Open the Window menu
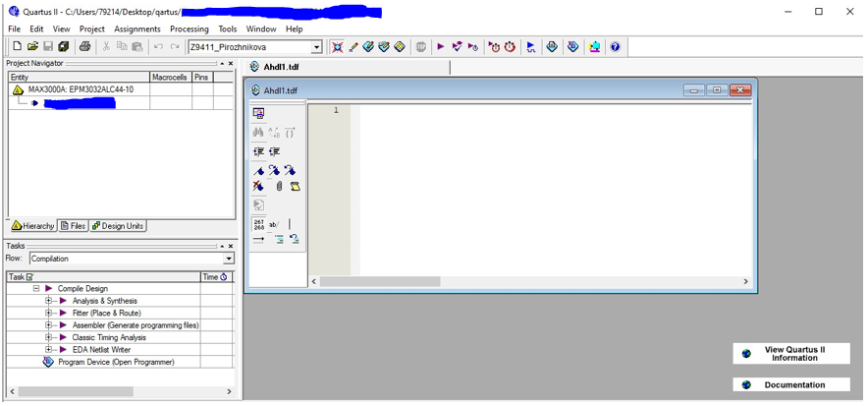The image size is (868, 406). pyautogui.click(x=261, y=29)
